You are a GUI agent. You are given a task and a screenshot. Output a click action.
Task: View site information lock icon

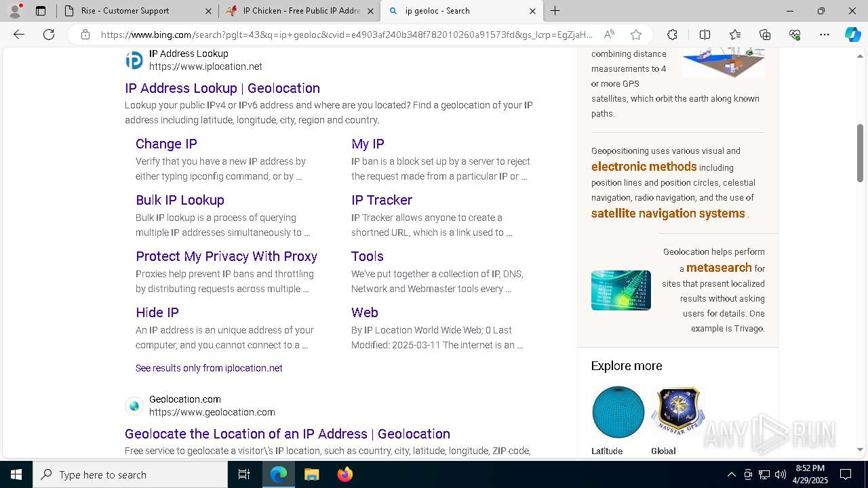coord(85,35)
